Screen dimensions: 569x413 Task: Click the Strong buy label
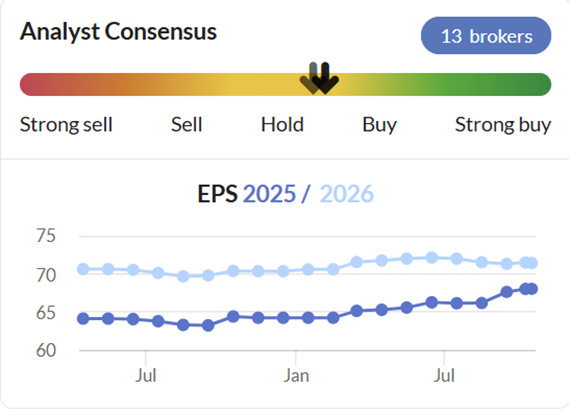pyautogui.click(x=503, y=126)
